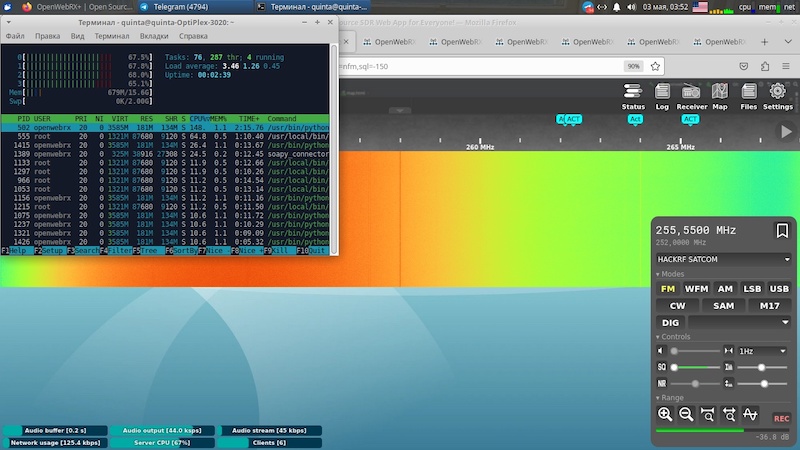Image resolution: width=800 pixels, height=450 pixels.
Task: Zoom in on the waterfall
Action: pos(665,414)
